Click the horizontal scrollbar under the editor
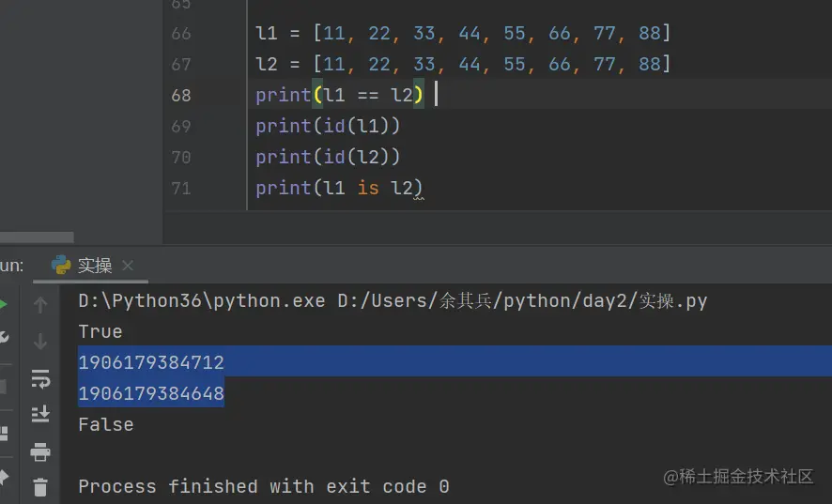This screenshot has height=504, width=832. pyautogui.click(x=38, y=237)
